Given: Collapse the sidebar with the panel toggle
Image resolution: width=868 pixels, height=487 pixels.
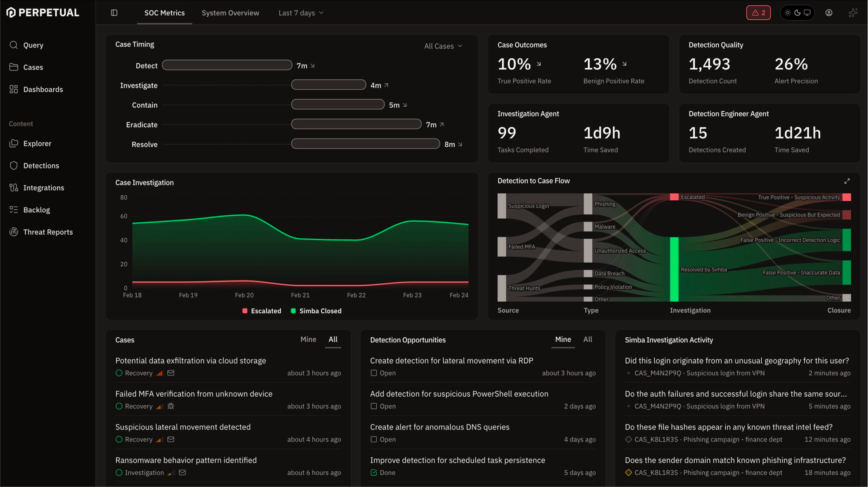Looking at the screenshot, I should pos(113,13).
